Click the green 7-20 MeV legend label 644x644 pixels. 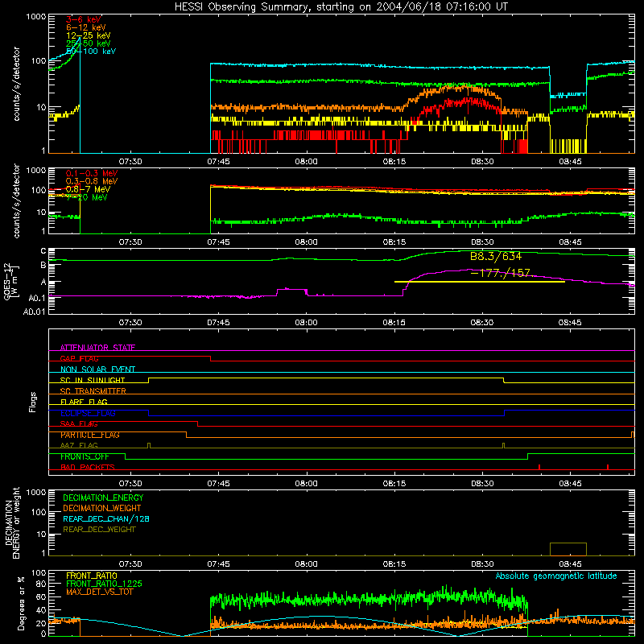coord(87,197)
